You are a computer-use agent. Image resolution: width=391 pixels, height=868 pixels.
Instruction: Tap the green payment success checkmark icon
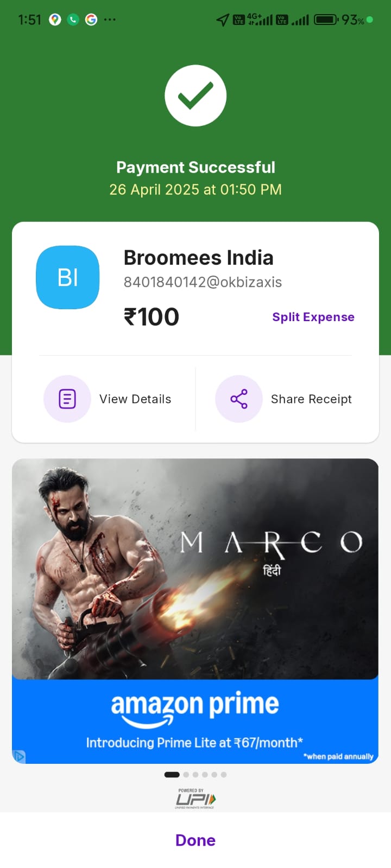click(x=195, y=95)
